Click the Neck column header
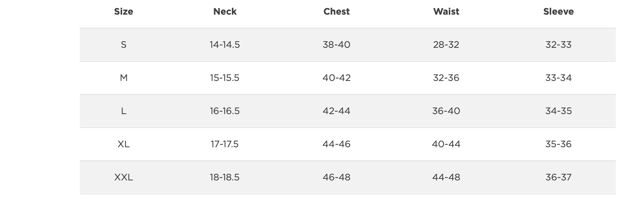644x212 pixels. point(225,12)
